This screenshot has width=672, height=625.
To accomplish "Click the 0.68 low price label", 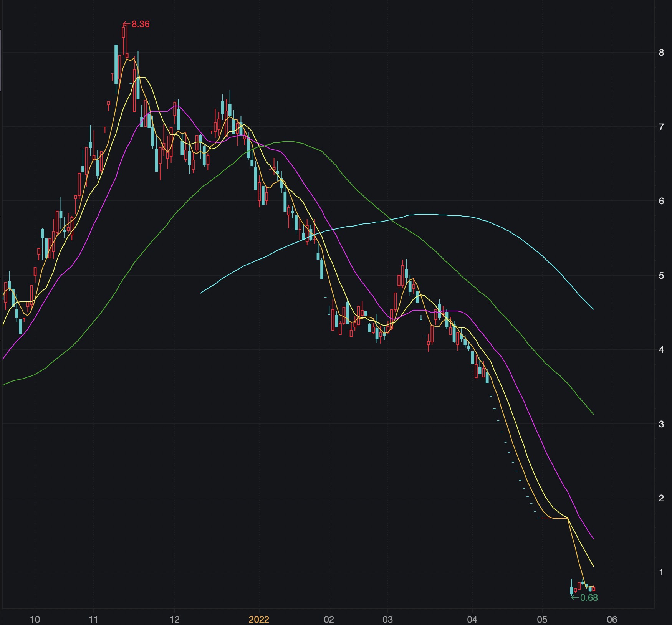I will 589,598.
